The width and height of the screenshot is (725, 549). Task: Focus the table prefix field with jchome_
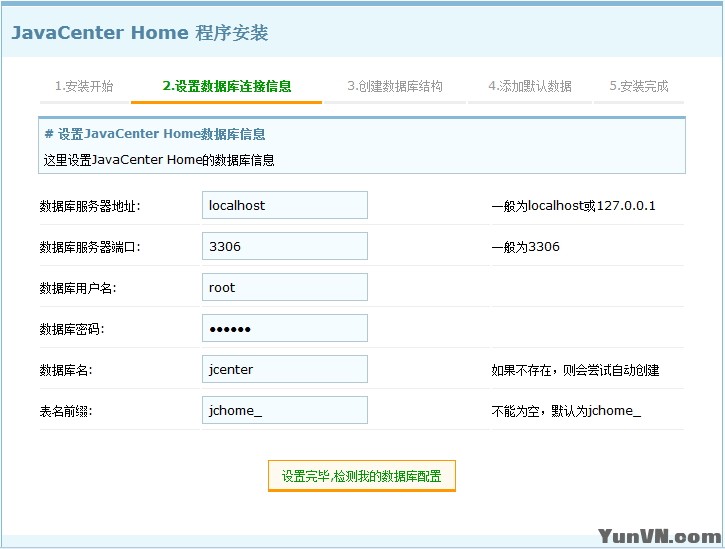click(285, 410)
